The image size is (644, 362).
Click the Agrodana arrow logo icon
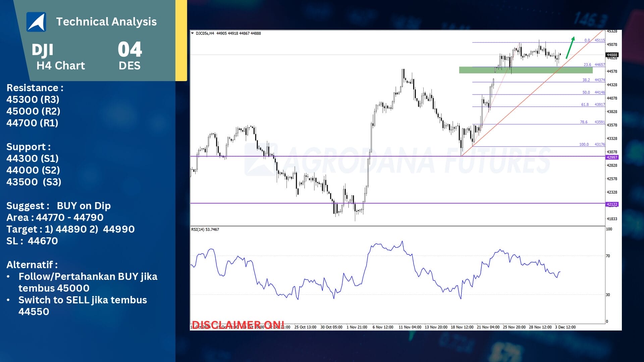click(x=36, y=22)
